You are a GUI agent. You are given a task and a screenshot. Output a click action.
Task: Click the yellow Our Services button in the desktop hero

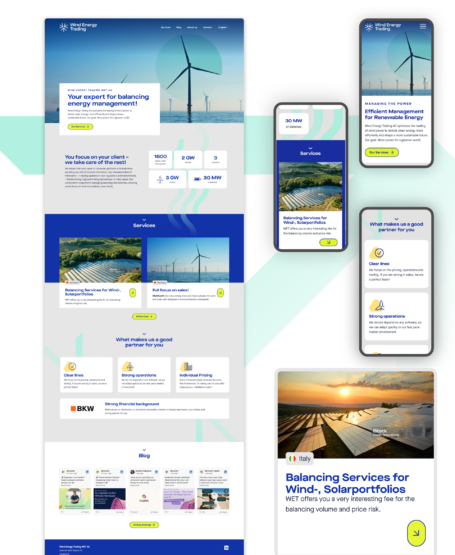pos(80,127)
